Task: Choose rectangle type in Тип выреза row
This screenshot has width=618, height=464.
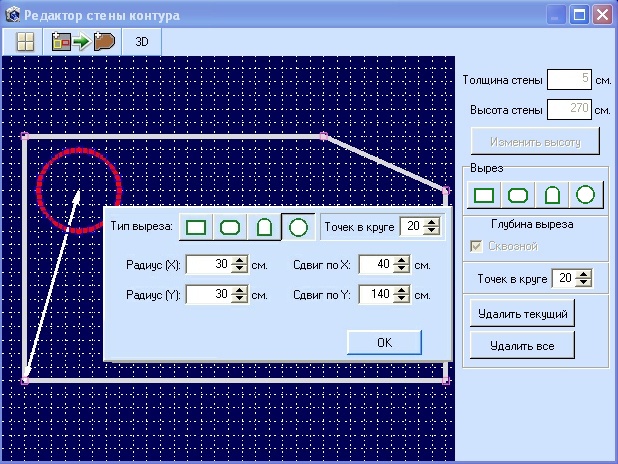Action: pyautogui.click(x=197, y=227)
